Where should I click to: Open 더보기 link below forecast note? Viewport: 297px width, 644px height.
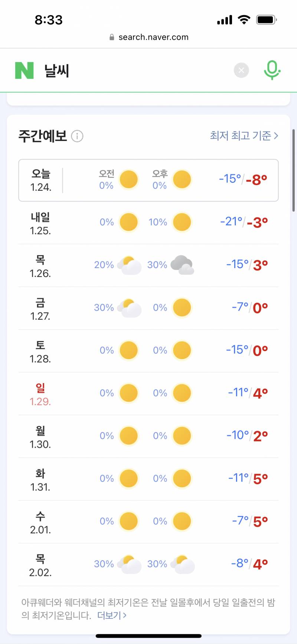pos(112,615)
